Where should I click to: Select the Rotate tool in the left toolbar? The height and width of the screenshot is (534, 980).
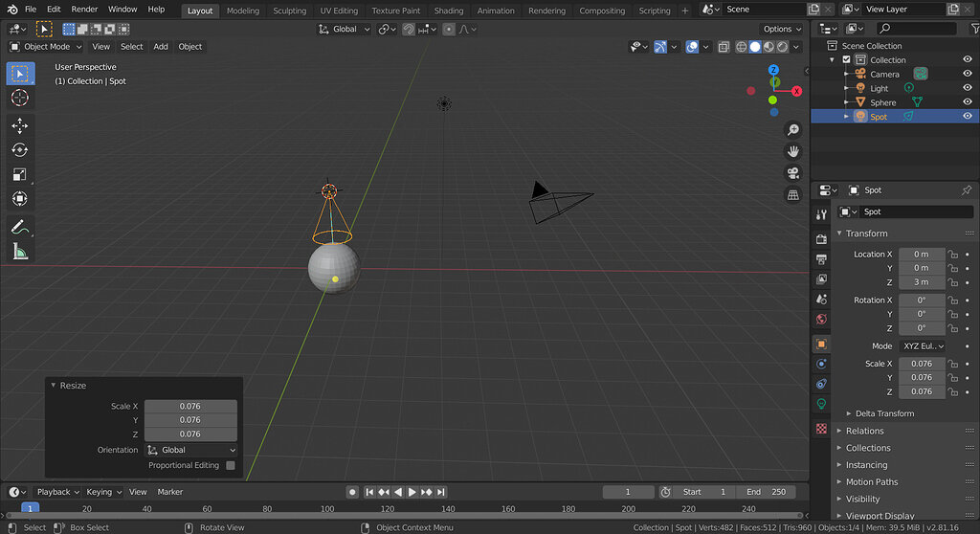[19, 150]
